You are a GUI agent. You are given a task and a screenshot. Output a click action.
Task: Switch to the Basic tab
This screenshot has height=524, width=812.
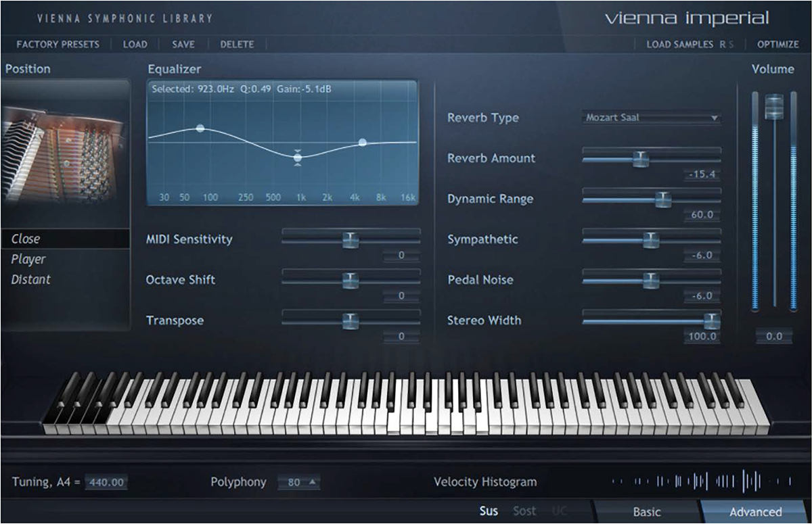pyautogui.click(x=646, y=512)
